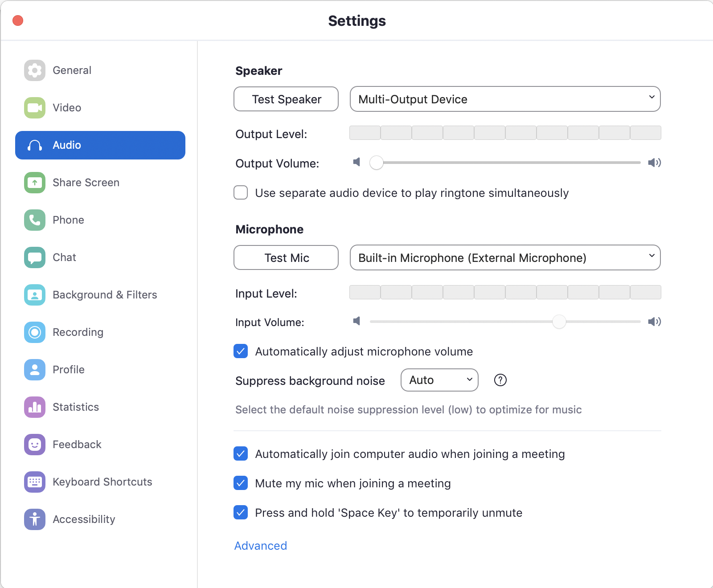Click the Input Volume slider handle
The width and height of the screenshot is (713, 588).
coord(559,322)
